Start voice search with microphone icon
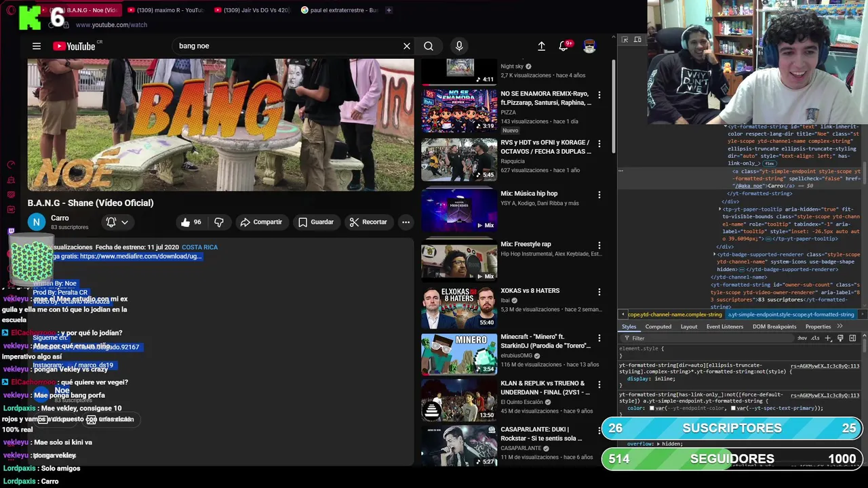868x488 pixels. [x=459, y=46]
